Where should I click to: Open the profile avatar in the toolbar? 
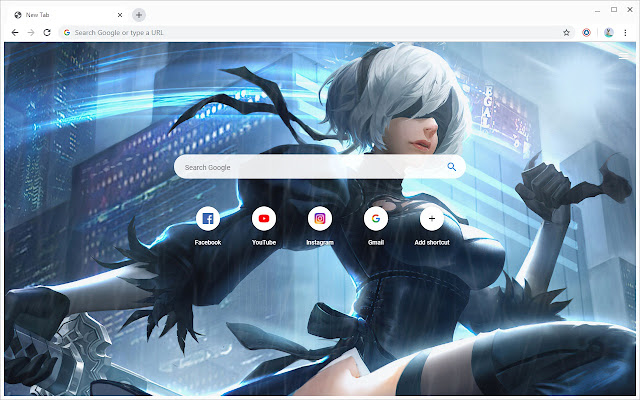pos(609,33)
